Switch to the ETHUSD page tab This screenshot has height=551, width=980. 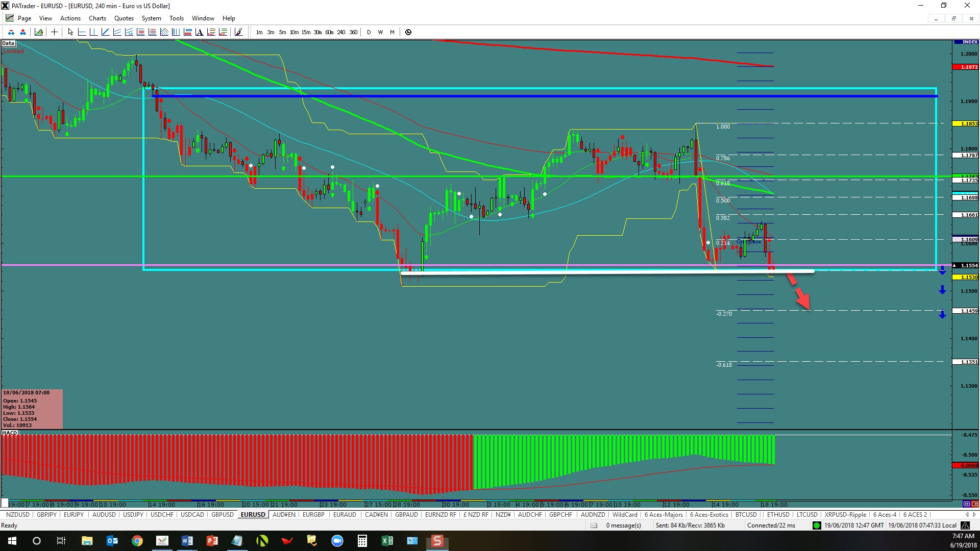click(778, 515)
